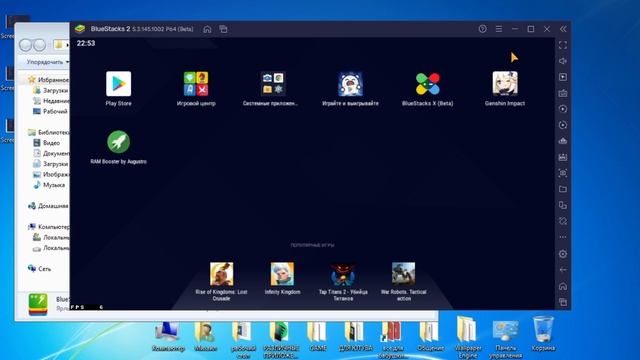The height and width of the screenshot is (360, 640).
Task: Select Избранное in Explorer tree
Action: point(48,80)
